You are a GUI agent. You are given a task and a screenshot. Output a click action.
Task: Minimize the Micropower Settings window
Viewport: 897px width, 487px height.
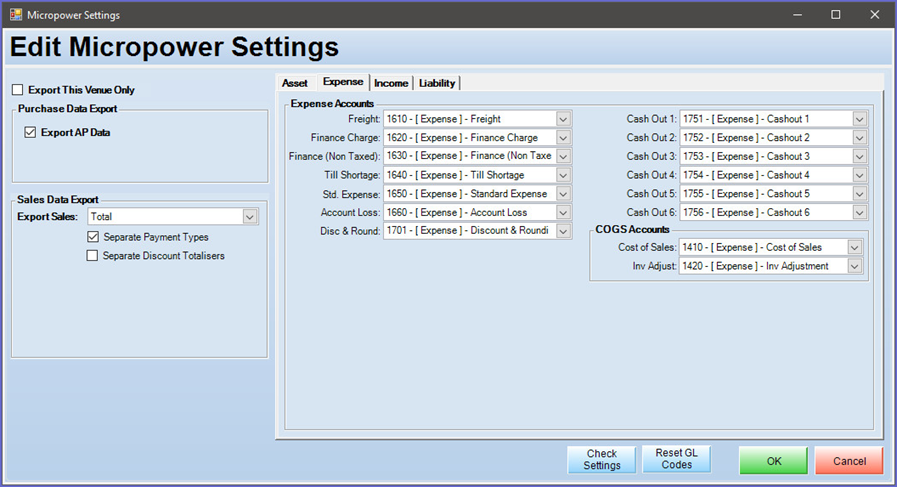[x=797, y=14]
